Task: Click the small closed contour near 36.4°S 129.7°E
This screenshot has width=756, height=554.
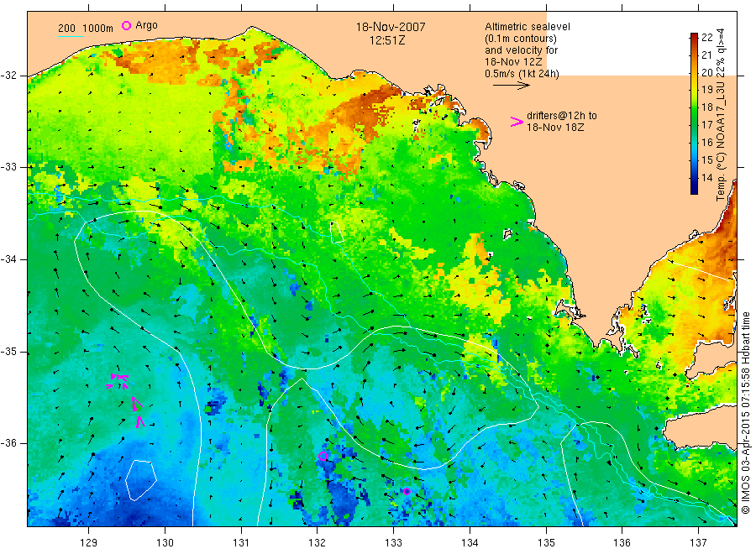Action: coord(141,480)
